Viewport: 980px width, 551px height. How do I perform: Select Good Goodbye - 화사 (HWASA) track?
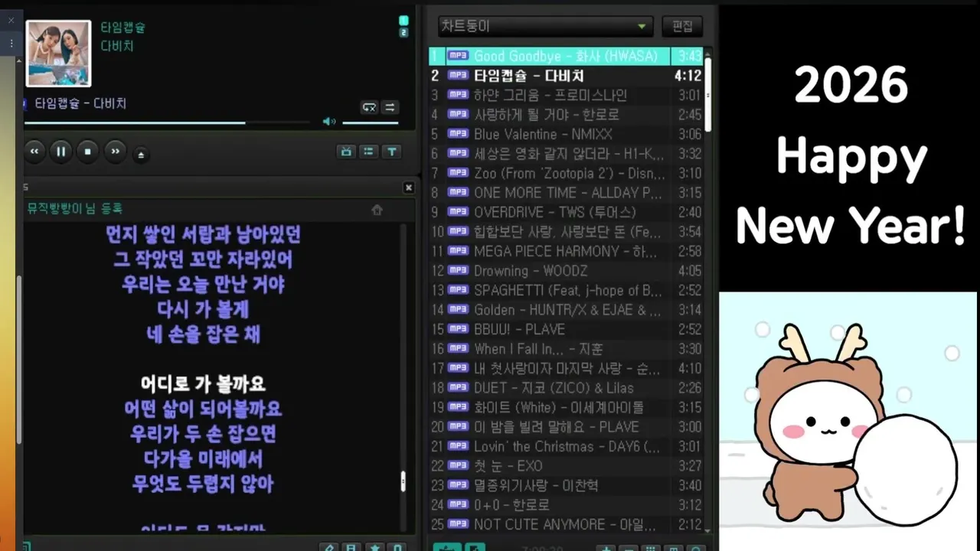(x=566, y=56)
